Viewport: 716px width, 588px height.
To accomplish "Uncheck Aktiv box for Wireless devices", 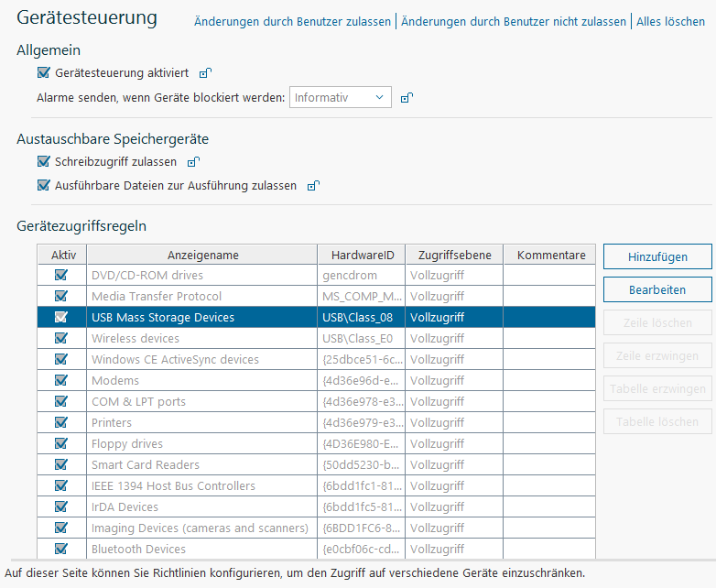I will (60, 338).
